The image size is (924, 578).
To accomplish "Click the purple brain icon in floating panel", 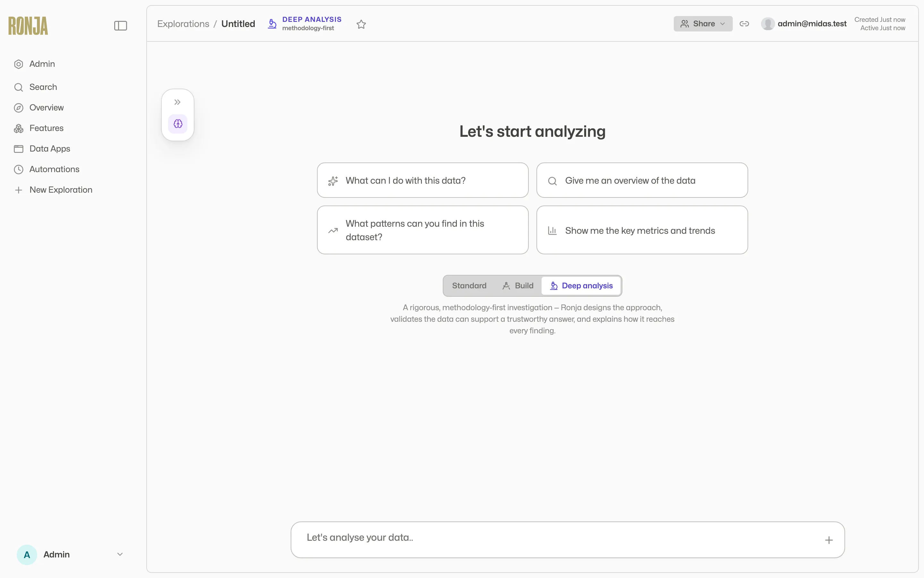I will pyautogui.click(x=178, y=124).
